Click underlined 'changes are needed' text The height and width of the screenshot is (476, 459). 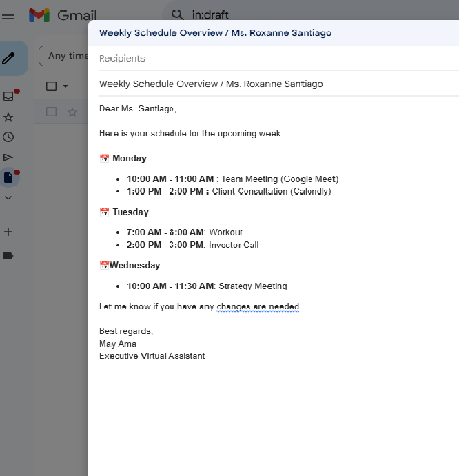[258, 306]
